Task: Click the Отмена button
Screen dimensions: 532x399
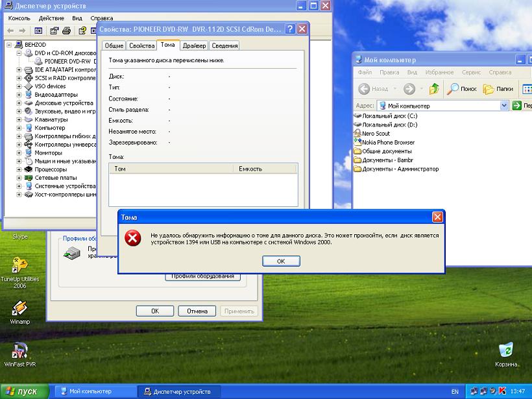Action: tap(197, 311)
